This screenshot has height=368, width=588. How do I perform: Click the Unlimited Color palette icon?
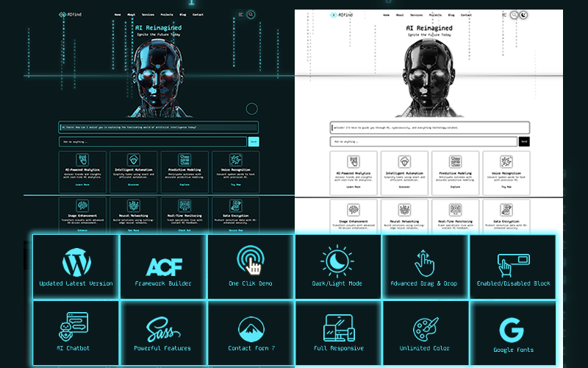424,328
